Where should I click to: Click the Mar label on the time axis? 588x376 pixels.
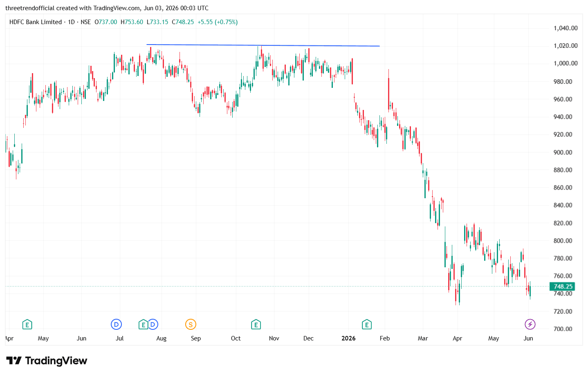(x=423, y=338)
